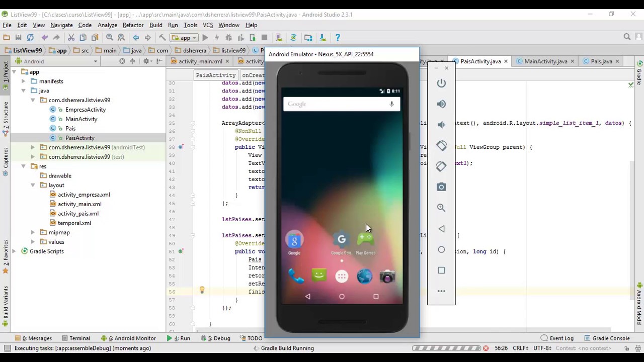
Task: Undo the last action with the toolbar arrow
Action: coord(45,38)
